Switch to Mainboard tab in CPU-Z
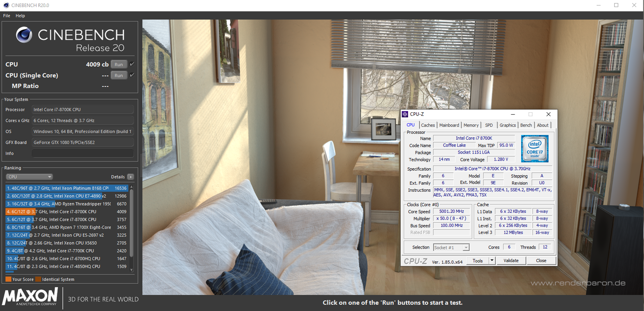Viewport: 644px width, 311px height. pos(449,125)
